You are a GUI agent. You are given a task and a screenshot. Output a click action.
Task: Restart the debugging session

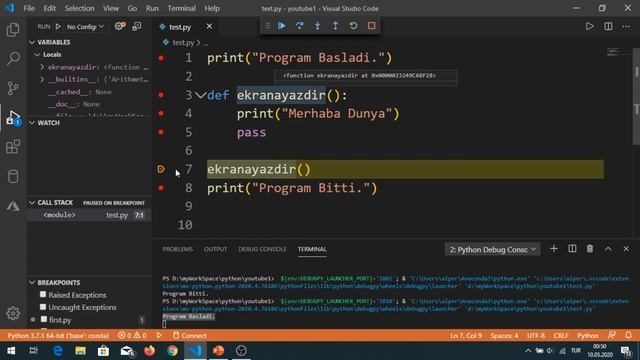tap(353, 26)
